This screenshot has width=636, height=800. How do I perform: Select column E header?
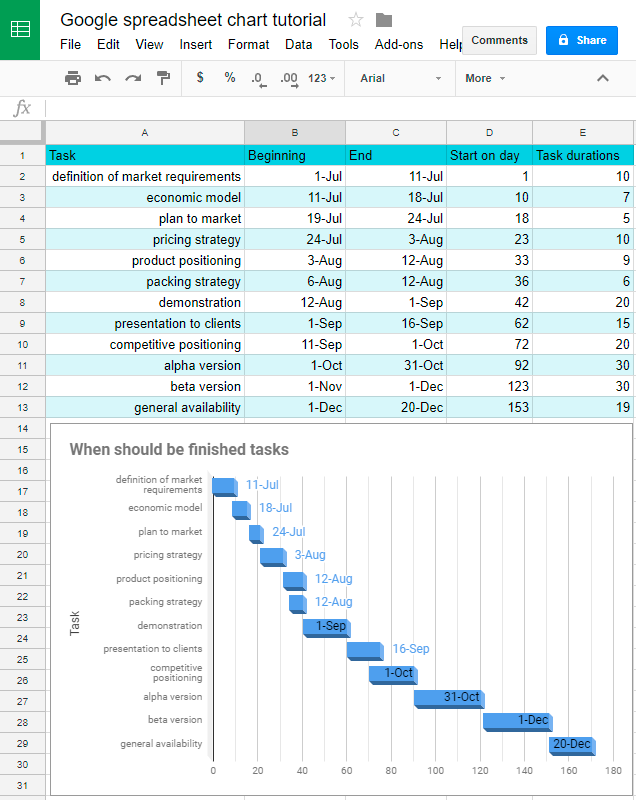point(582,133)
